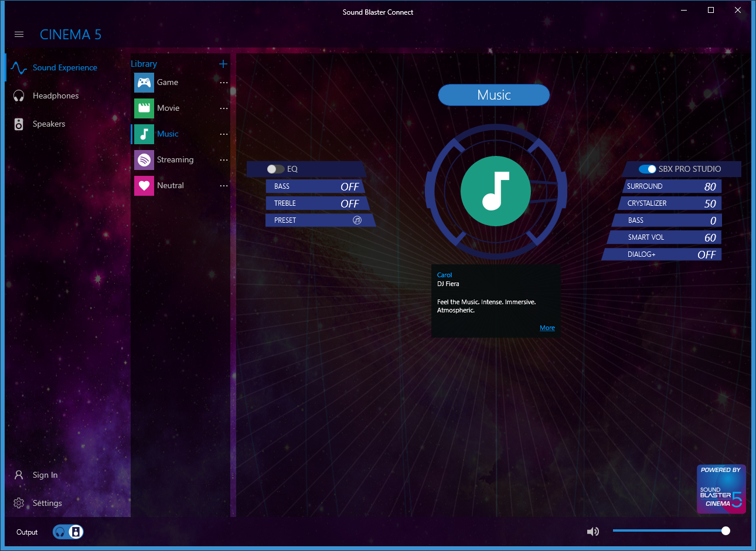Close the Sound Blaster Connect window

(738, 10)
